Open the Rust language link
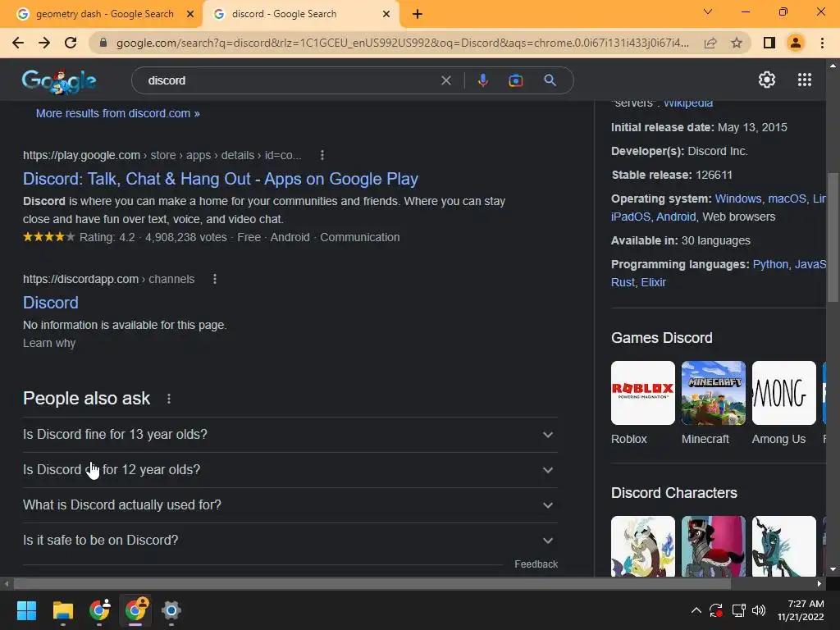The width and height of the screenshot is (840, 630). point(623,282)
